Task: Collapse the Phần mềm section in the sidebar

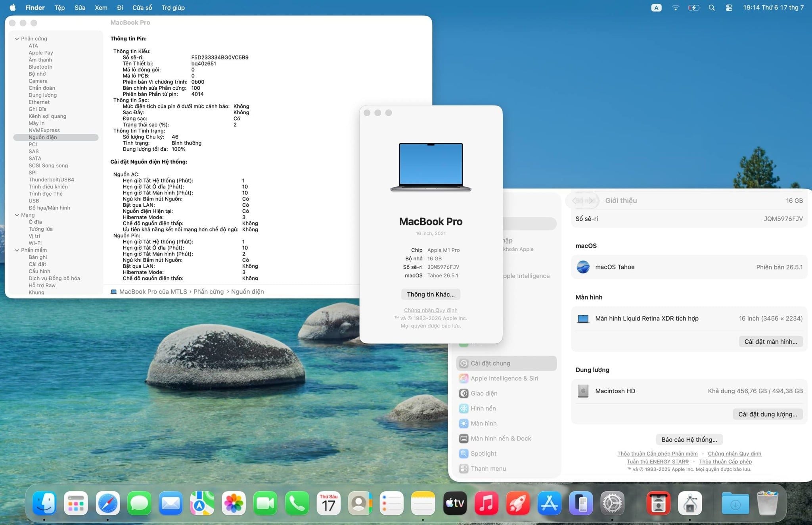Action: pyautogui.click(x=17, y=250)
